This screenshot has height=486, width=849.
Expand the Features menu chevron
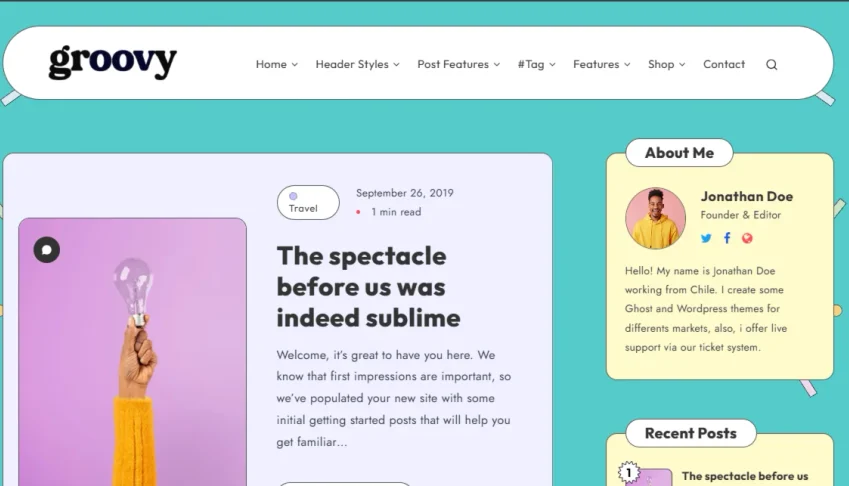(627, 64)
